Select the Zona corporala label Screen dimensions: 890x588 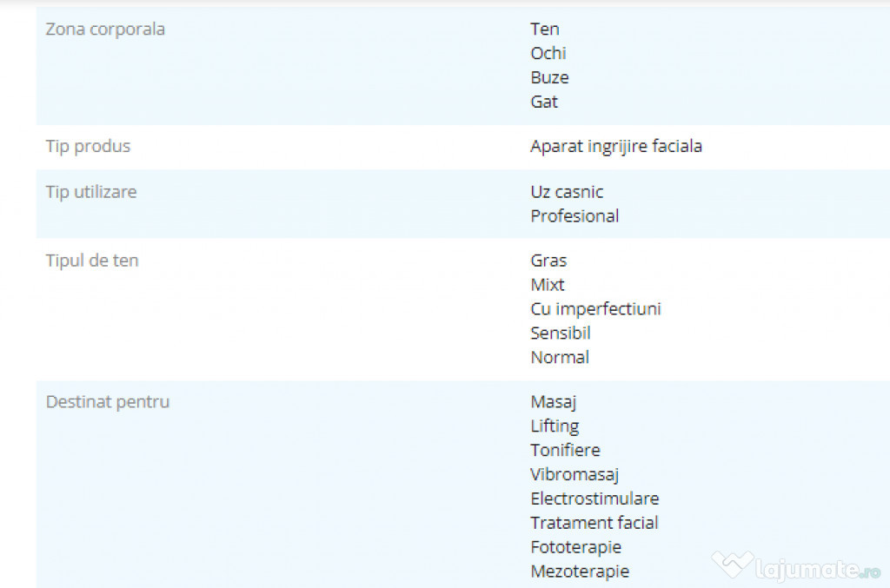105,29
